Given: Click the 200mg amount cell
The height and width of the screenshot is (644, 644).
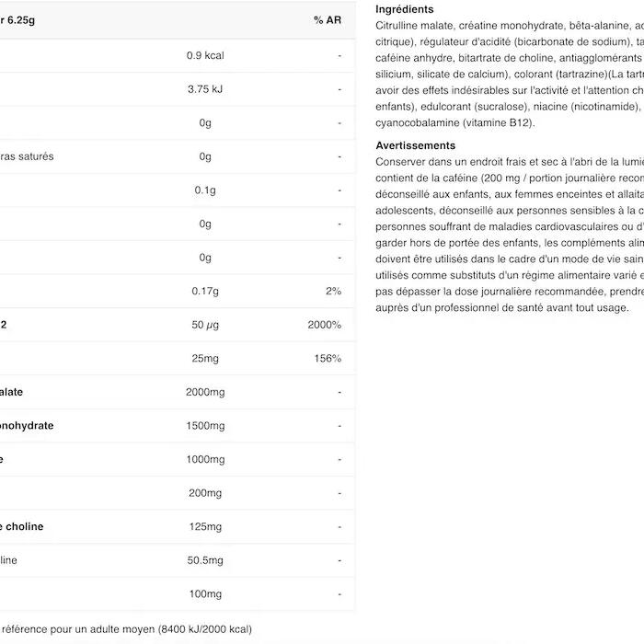Looking at the screenshot, I should pos(205,493).
